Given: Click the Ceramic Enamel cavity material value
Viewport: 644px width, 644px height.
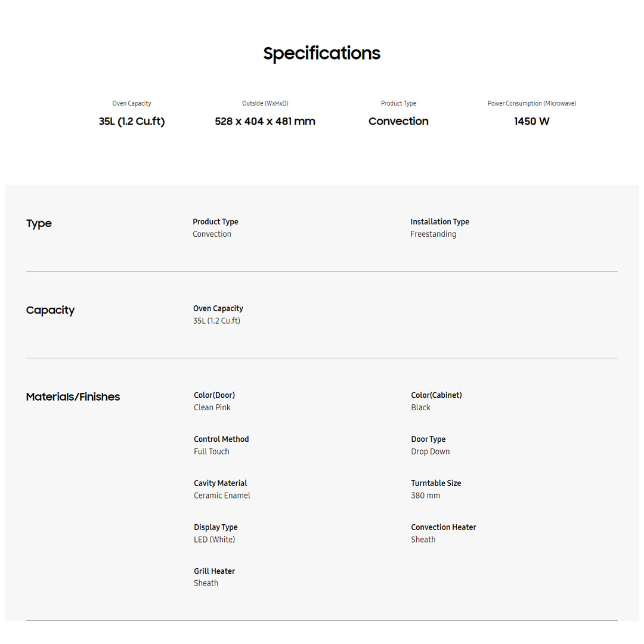Looking at the screenshot, I should [222, 496].
